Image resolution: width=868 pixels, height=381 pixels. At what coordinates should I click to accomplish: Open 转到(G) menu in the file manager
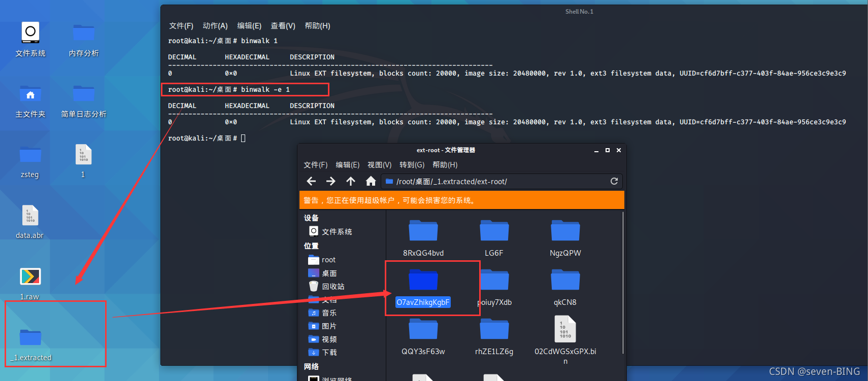click(x=412, y=165)
